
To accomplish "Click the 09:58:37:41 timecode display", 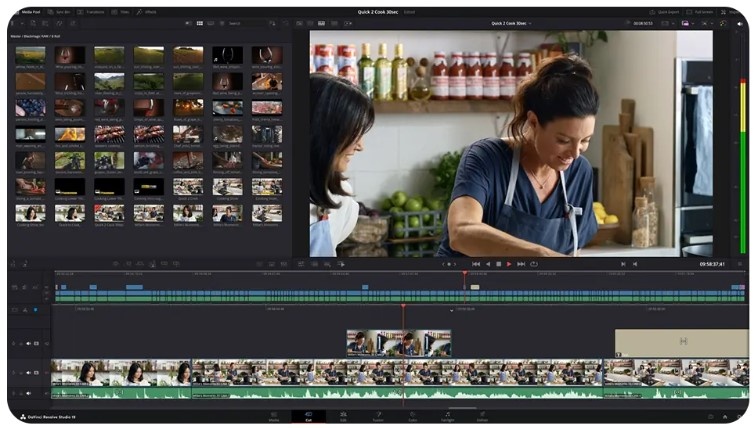I will coord(712,264).
